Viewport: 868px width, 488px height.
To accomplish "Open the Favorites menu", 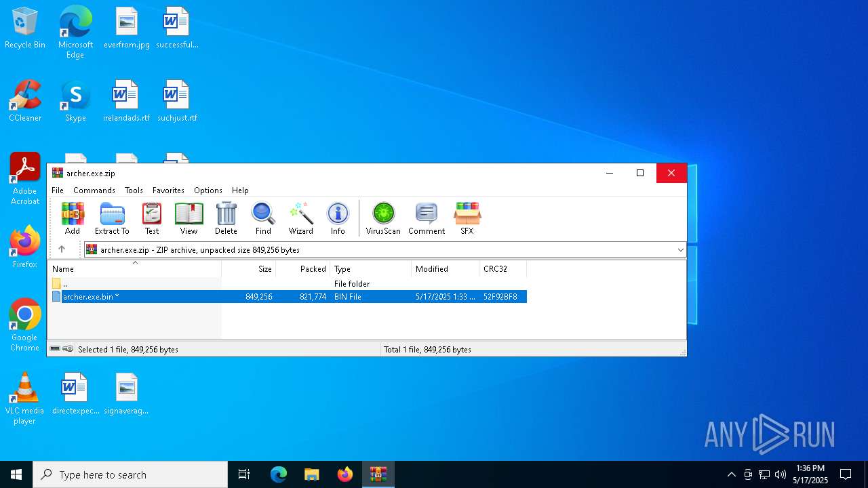I will point(168,190).
